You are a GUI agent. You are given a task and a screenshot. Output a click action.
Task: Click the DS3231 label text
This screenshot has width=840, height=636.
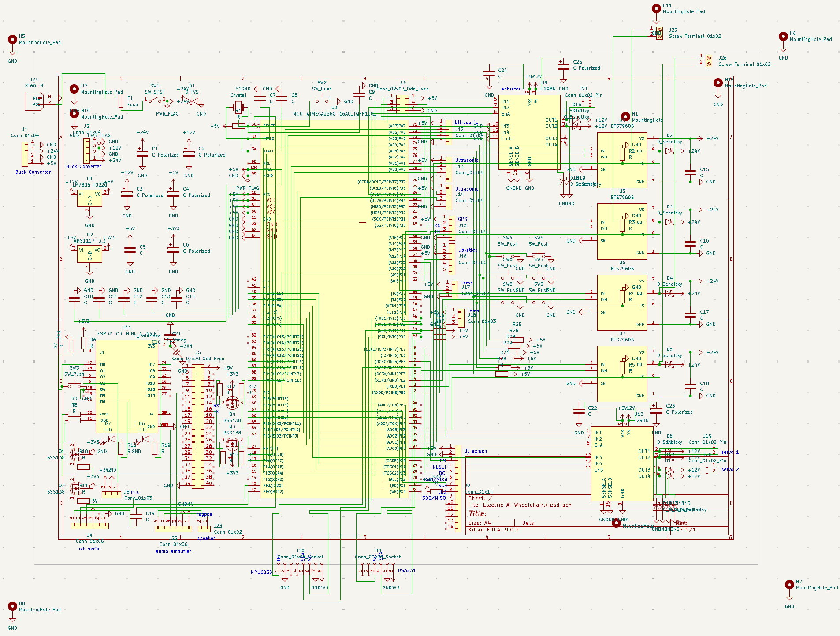[x=407, y=570]
